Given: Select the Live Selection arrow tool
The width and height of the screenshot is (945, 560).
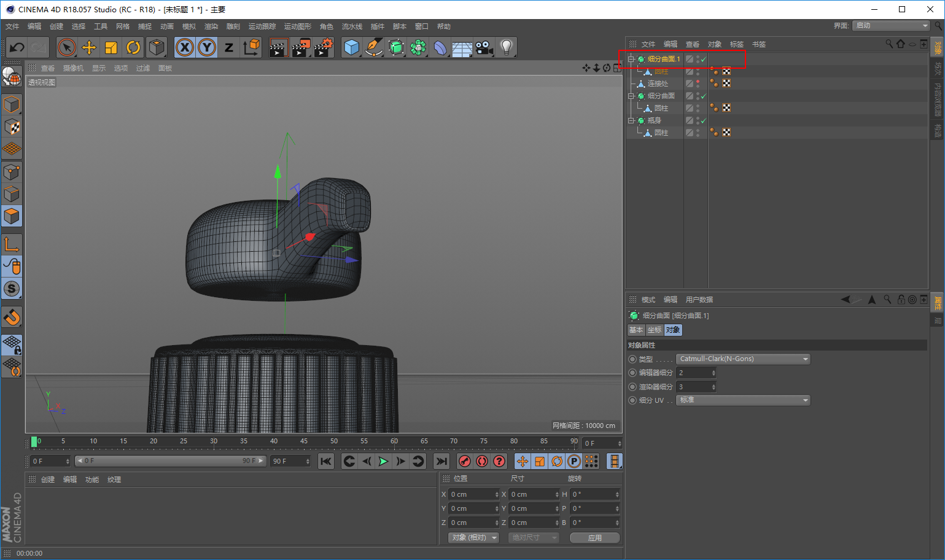Looking at the screenshot, I should click(x=67, y=47).
